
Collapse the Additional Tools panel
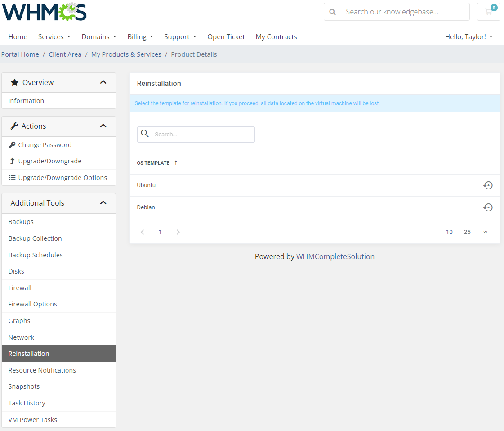coord(103,202)
